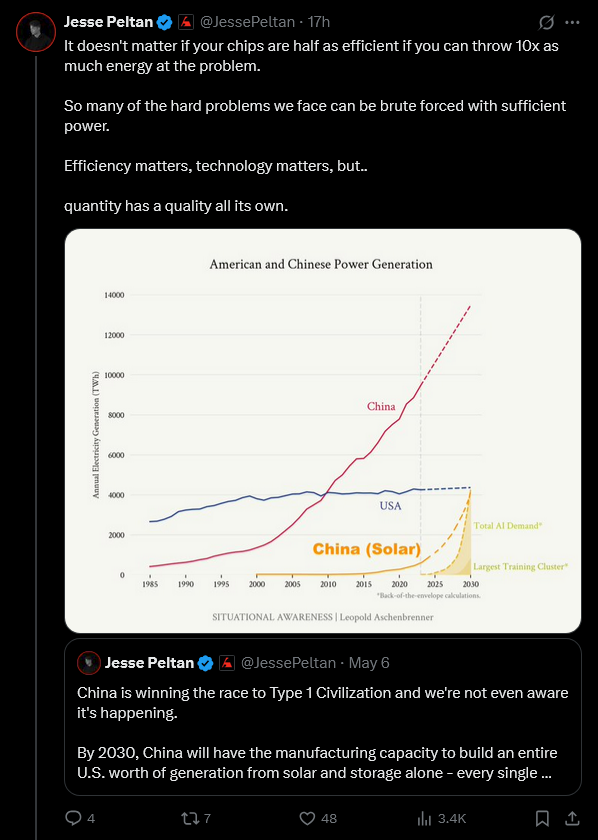The width and height of the screenshot is (598, 840).
Task: Click the Jesse Peltan name in the quoted tweet
Action: [149, 663]
